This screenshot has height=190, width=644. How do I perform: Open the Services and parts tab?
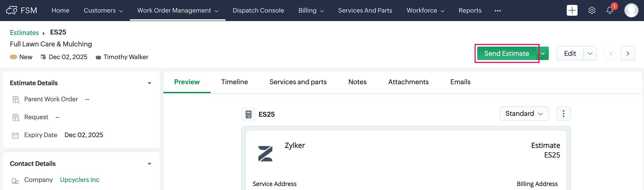pyautogui.click(x=298, y=82)
